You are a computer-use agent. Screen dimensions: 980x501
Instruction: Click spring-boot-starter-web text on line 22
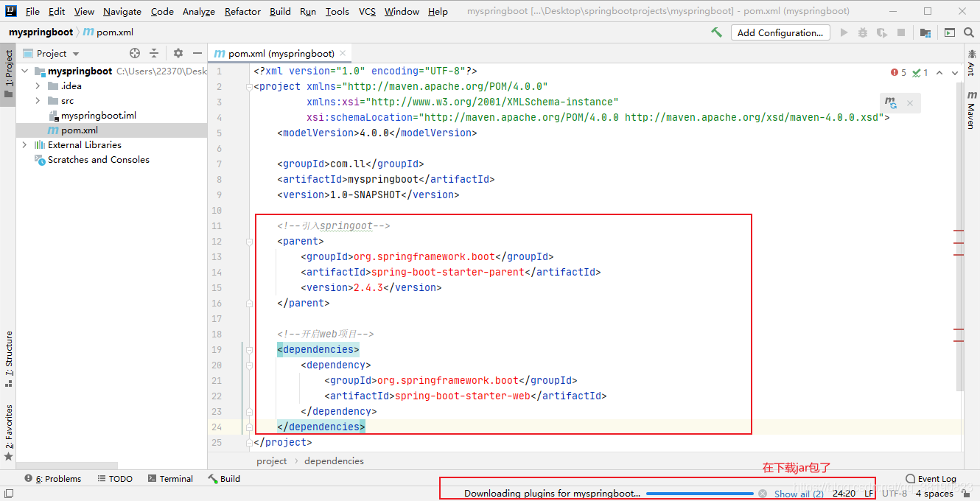463,396
